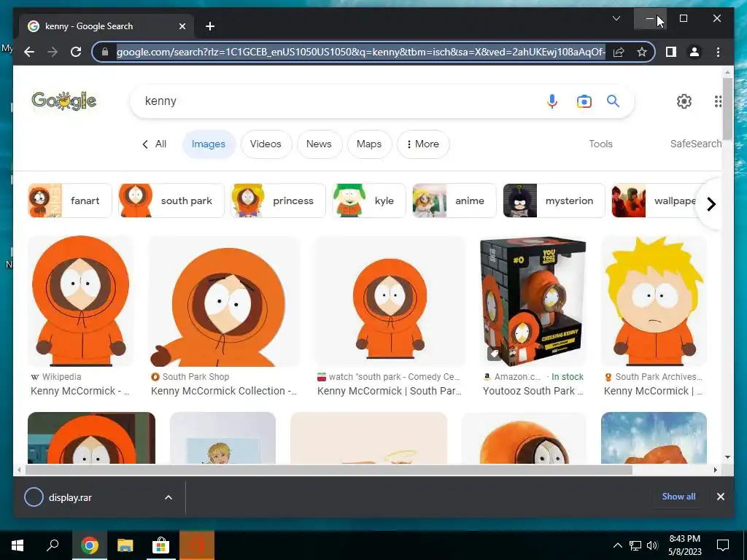Click the Google doodle logo
The image size is (747, 560).
[64, 101]
